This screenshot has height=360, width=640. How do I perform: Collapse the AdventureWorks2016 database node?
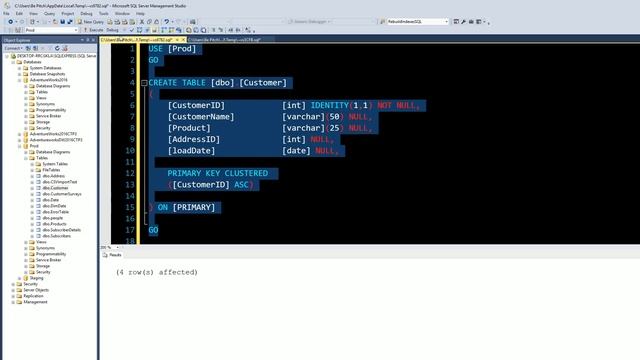click(19, 80)
